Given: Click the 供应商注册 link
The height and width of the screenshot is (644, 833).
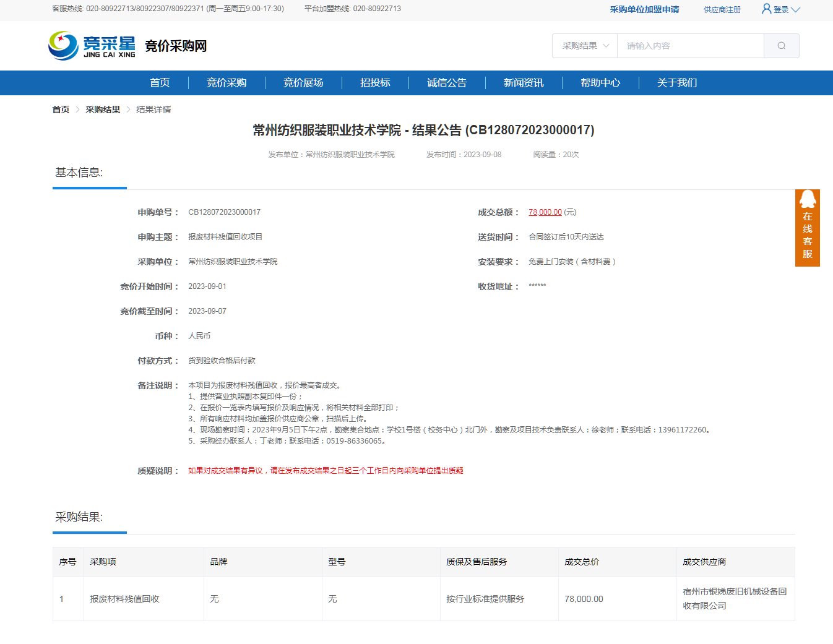Looking at the screenshot, I should 722,9.
